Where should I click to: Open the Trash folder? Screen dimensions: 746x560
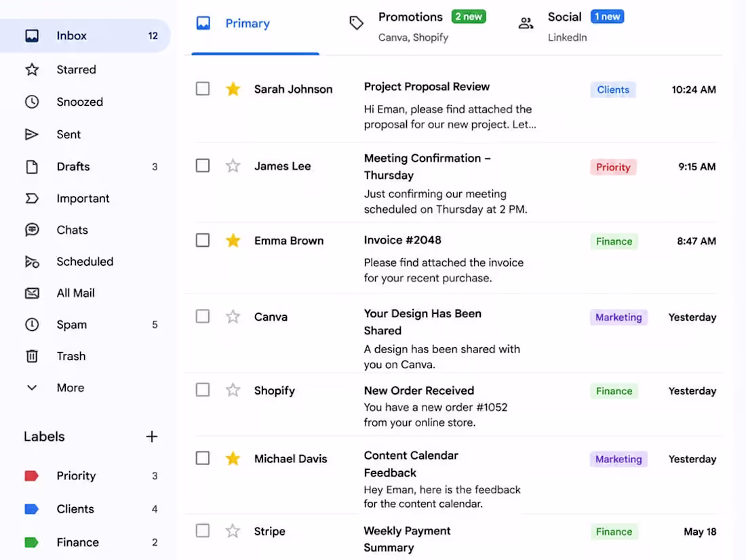(85, 356)
